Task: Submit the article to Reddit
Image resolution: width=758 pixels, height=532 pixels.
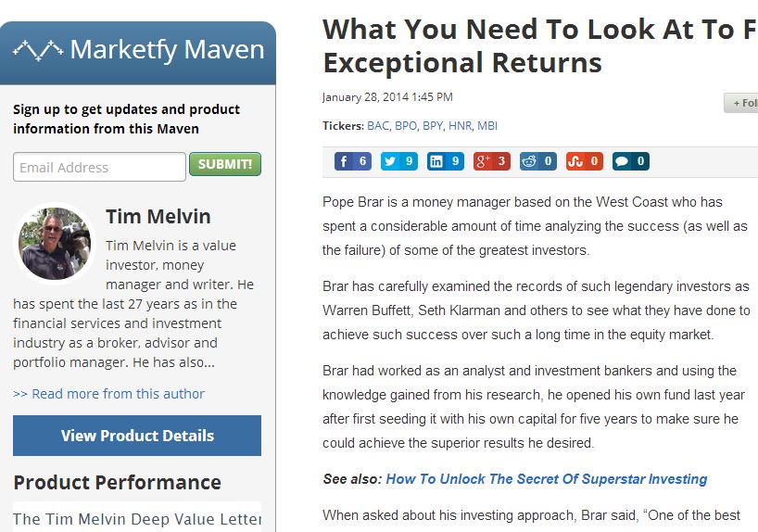Action: (x=537, y=161)
